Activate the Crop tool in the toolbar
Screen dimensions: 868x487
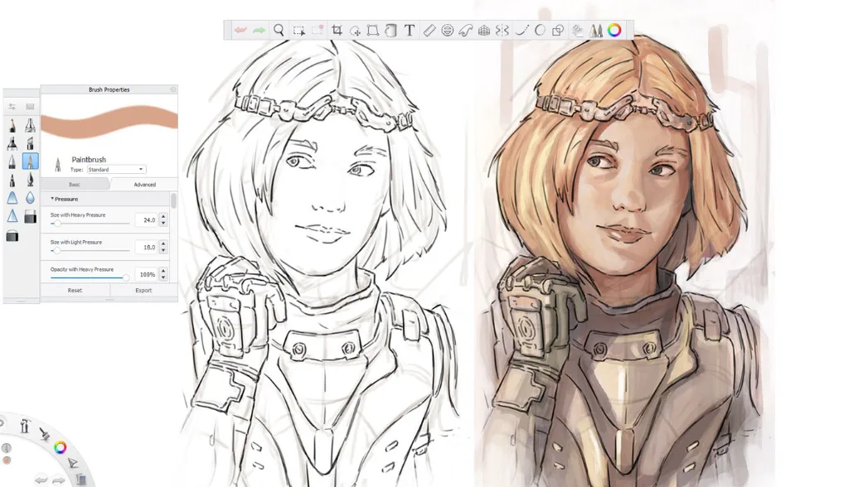(335, 31)
